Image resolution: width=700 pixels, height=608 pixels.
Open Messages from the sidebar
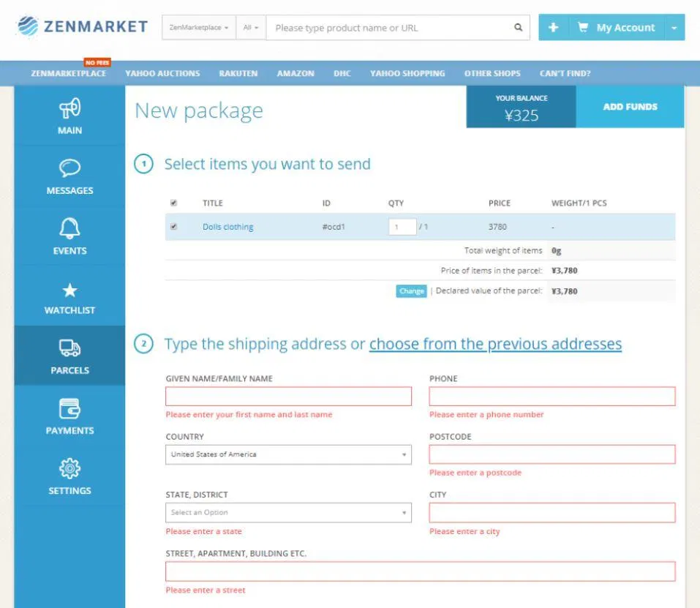tap(69, 176)
